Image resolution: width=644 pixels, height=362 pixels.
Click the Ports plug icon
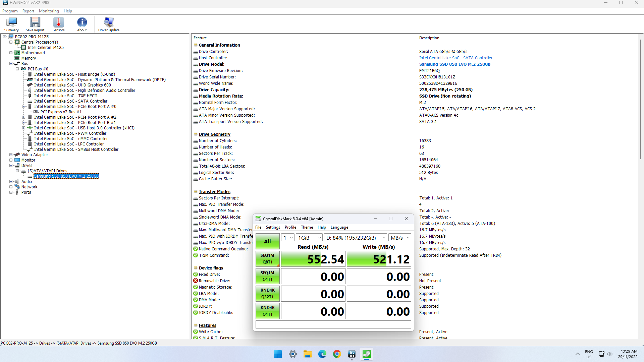(x=17, y=192)
